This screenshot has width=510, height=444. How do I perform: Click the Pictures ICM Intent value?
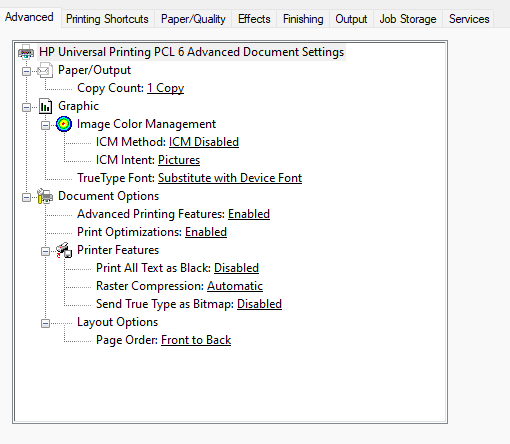179,160
